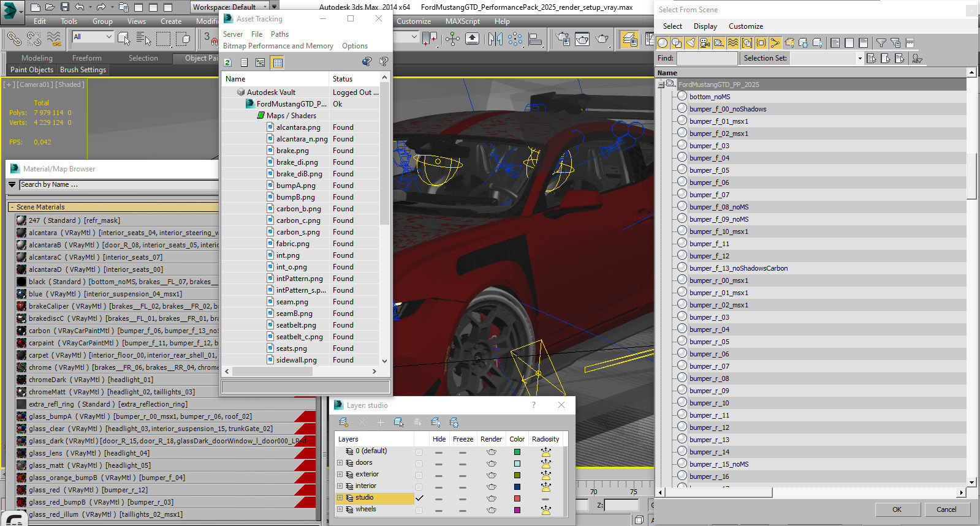Open the Selection Set dropdown arrow

[860, 59]
